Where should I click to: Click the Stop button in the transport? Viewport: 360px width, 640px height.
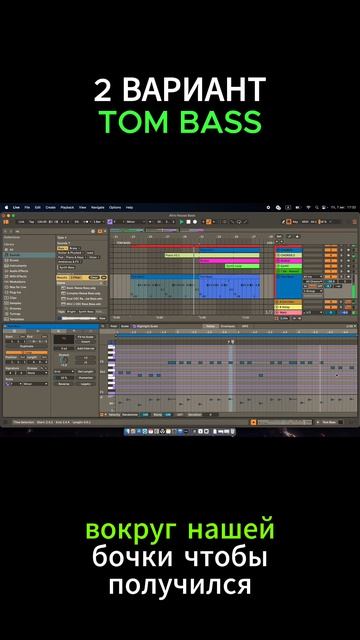tap(189, 222)
